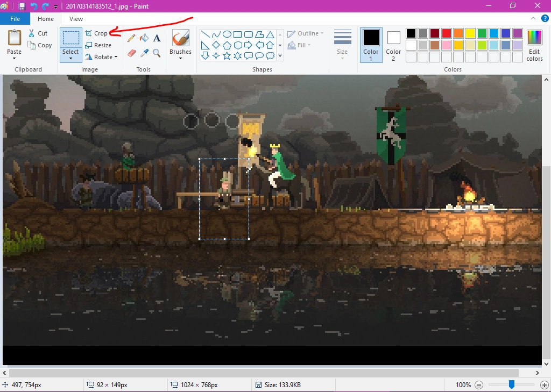Image resolution: width=551 pixels, height=392 pixels.
Task: Open Paint Help question mark icon
Action: [x=545, y=19]
